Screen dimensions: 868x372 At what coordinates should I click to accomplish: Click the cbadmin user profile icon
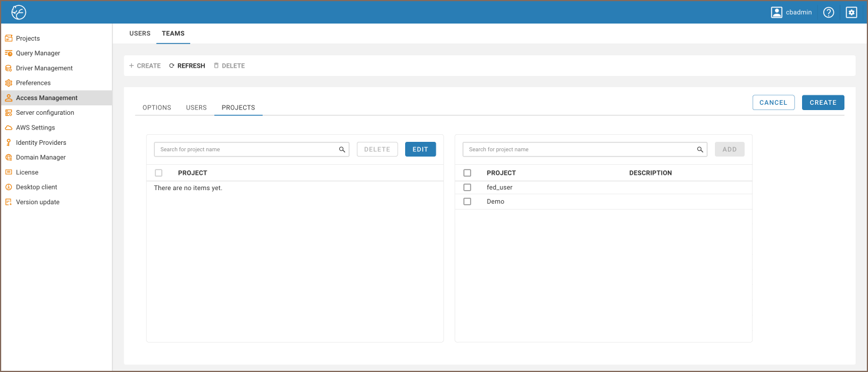coord(777,12)
